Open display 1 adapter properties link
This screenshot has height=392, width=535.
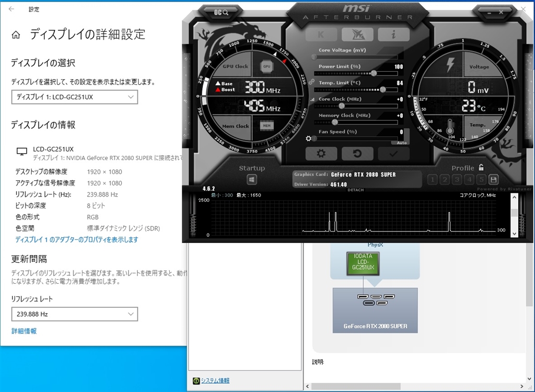pos(77,240)
